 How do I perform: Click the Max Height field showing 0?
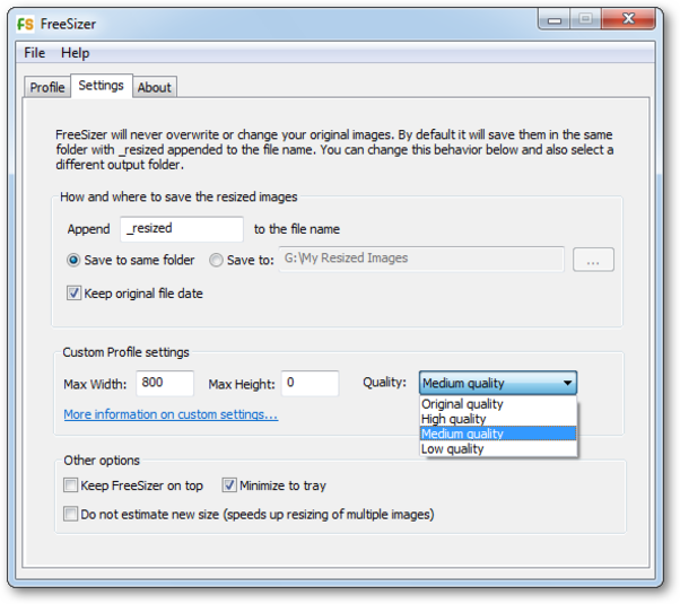tap(310, 383)
